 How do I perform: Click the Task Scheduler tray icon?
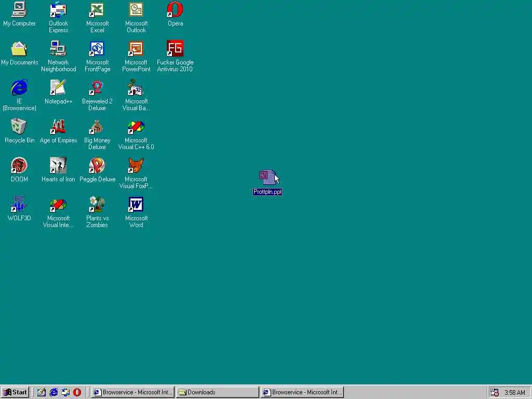(x=495, y=392)
